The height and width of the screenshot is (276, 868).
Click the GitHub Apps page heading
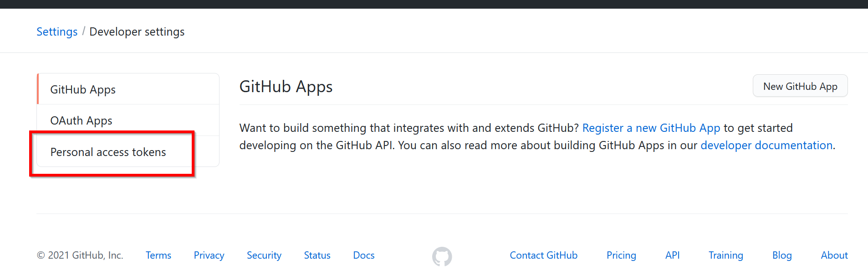pos(286,87)
